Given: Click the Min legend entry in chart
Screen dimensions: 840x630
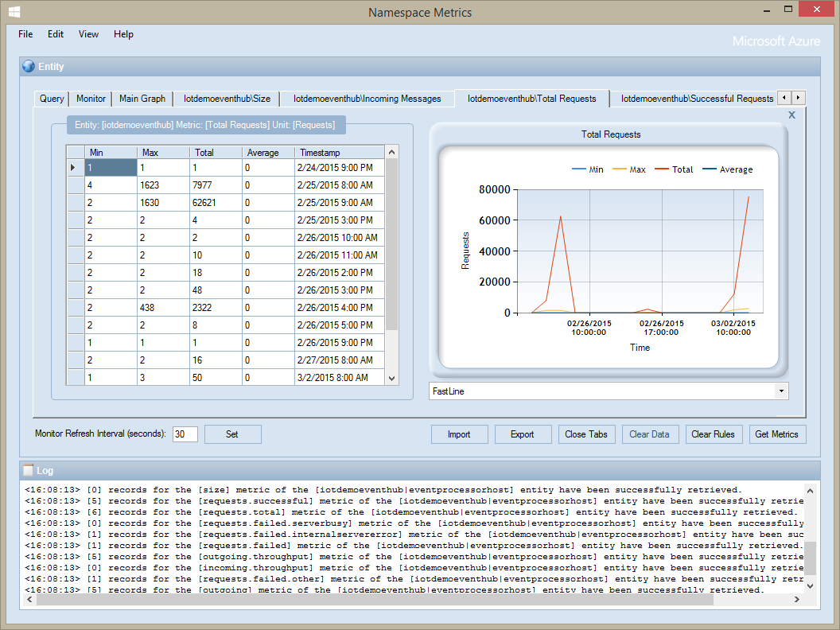Looking at the screenshot, I should (588, 169).
